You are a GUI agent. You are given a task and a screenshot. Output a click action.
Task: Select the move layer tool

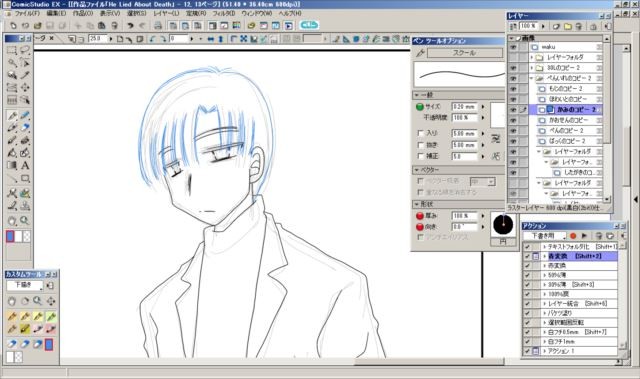pyautogui.click(x=25, y=87)
